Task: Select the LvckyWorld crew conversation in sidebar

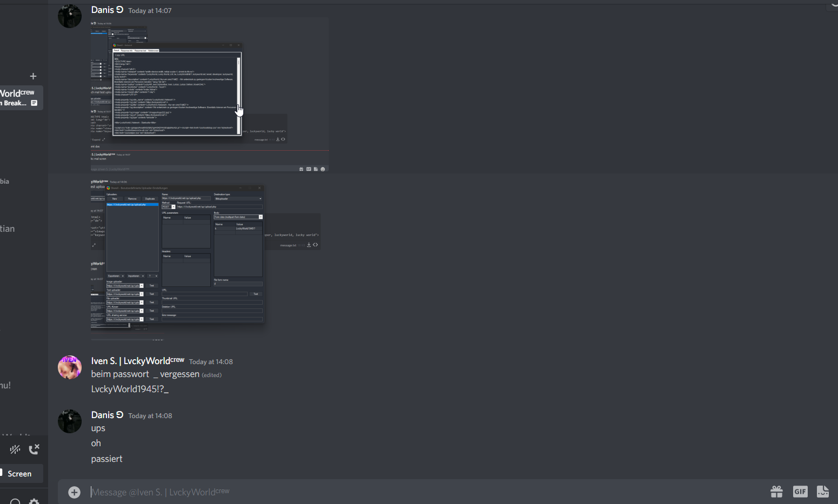Action: coord(19,98)
